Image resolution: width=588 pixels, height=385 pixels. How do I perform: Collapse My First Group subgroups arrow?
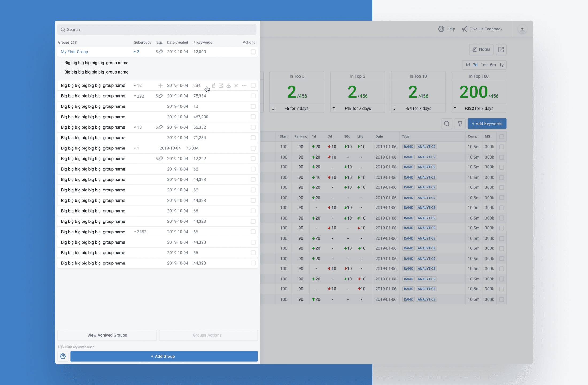click(x=135, y=52)
